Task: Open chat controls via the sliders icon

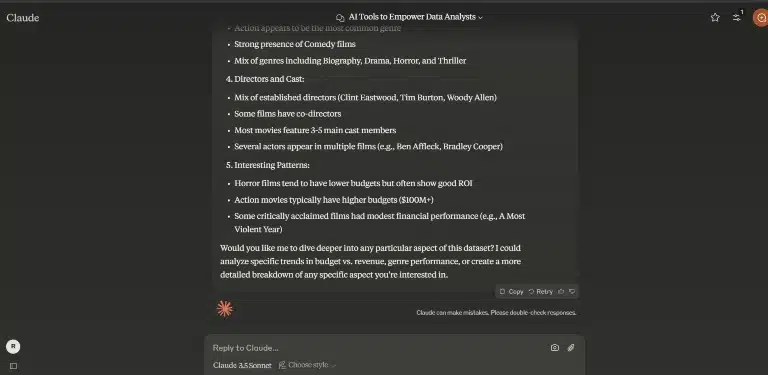Action: coord(736,18)
